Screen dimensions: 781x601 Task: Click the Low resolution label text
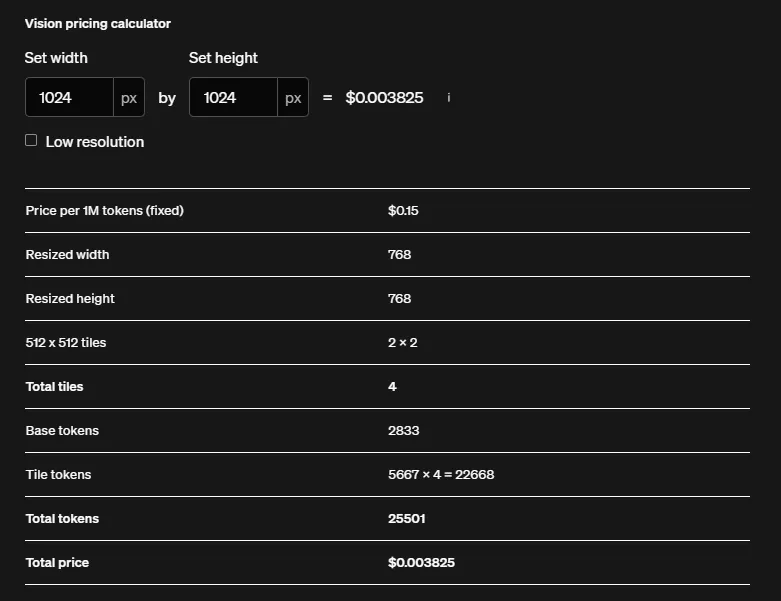pyautogui.click(x=95, y=142)
